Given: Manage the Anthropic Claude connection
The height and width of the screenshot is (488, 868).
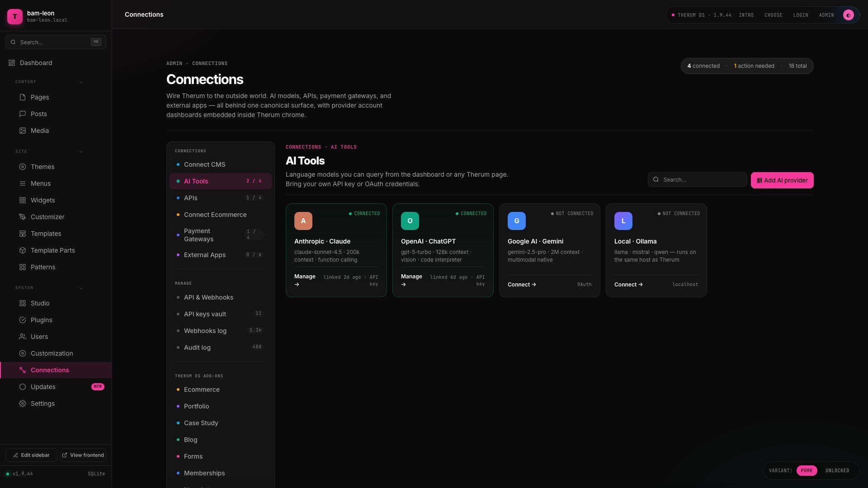Looking at the screenshot, I should [305, 280].
